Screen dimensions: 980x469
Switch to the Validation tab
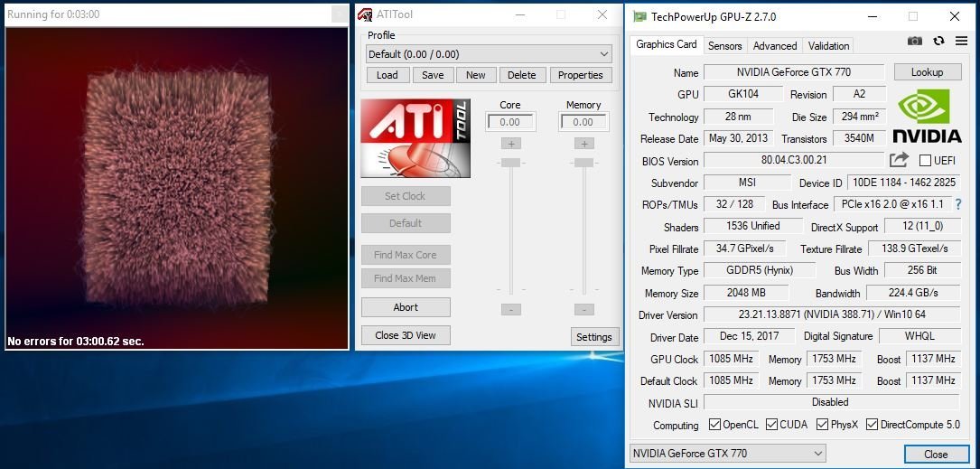[x=828, y=46]
